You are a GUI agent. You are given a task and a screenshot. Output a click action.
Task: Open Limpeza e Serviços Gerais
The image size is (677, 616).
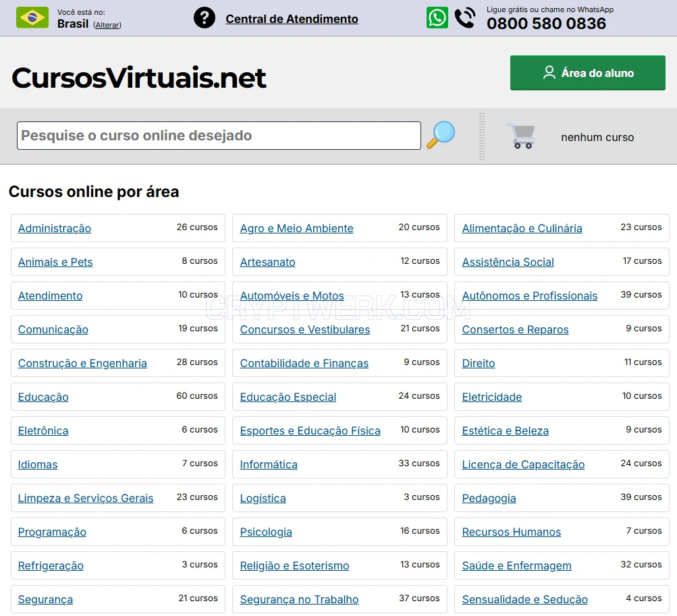click(x=86, y=498)
